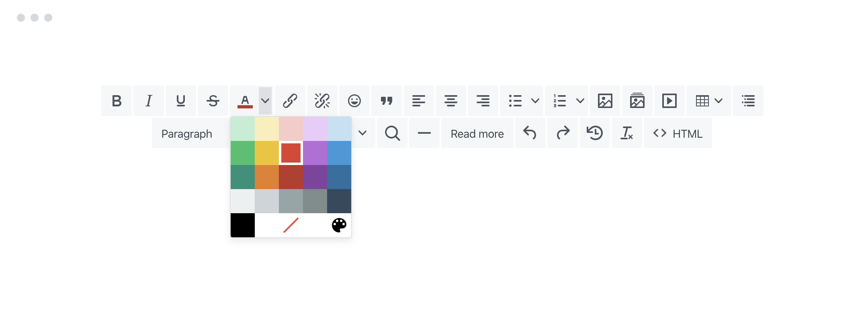Collapse the text color dropdown arrow

(265, 101)
